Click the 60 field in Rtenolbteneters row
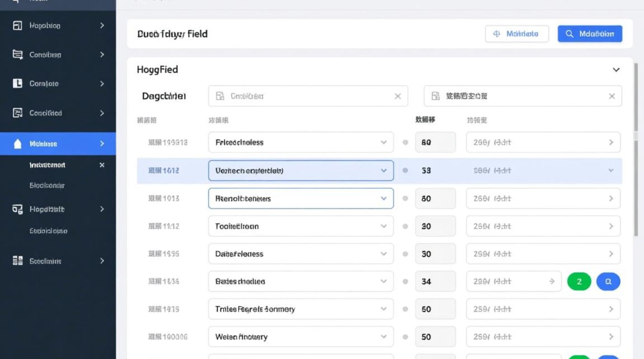Viewport: 644px width, 359px height. click(x=435, y=198)
